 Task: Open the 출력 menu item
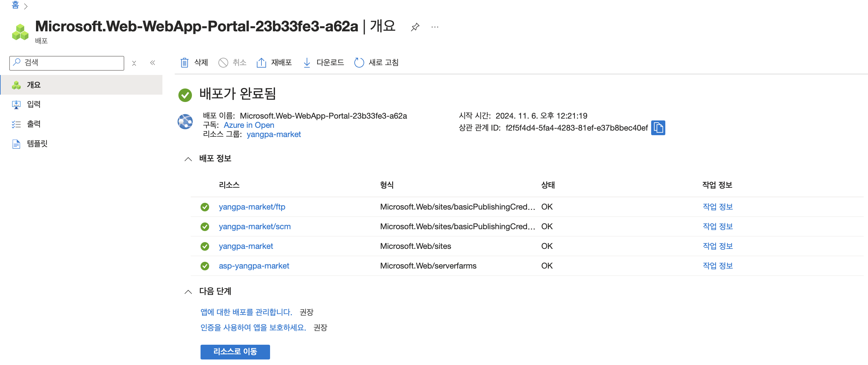34,124
